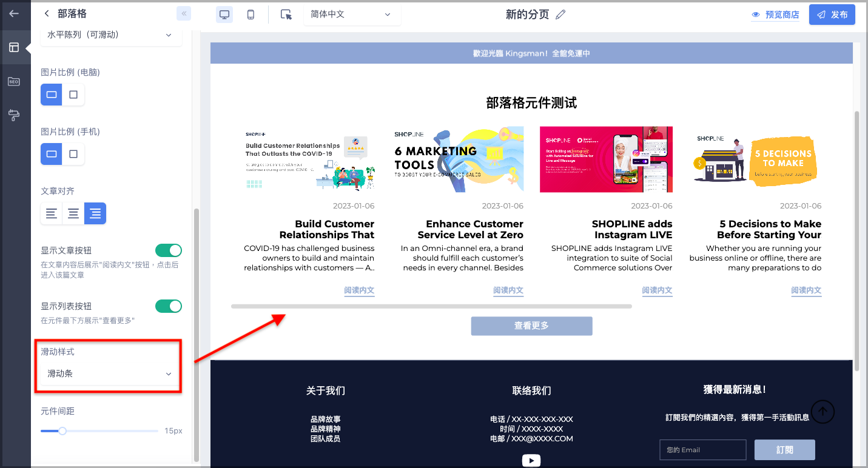Image resolution: width=868 pixels, height=468 pixels.
Task: Click the 关于我们 footer heading
Action: click(x=325, y=390)
